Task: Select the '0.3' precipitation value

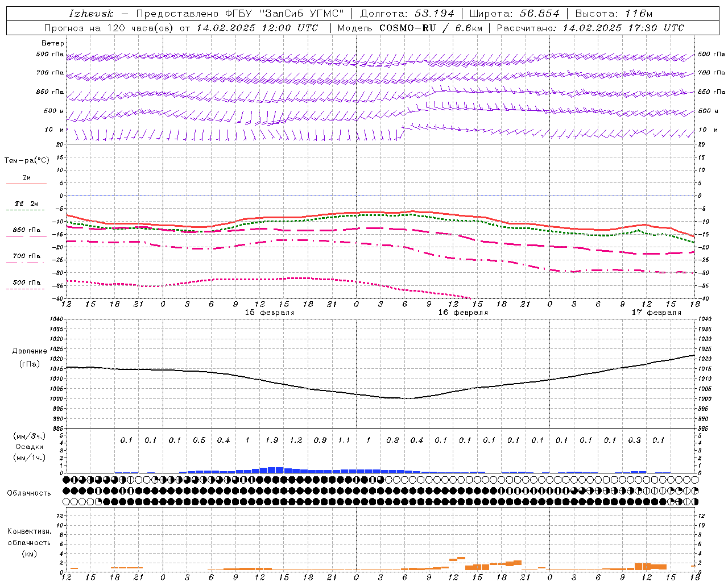Action: pos(634,440)
